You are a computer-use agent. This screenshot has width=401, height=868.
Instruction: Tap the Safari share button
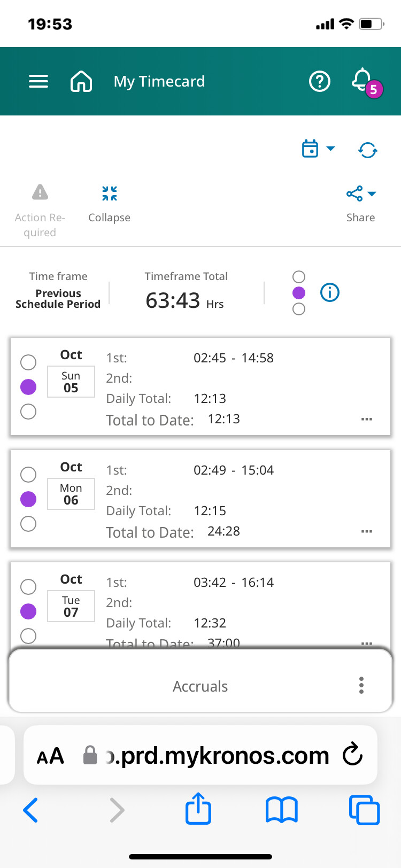(198, 809)
